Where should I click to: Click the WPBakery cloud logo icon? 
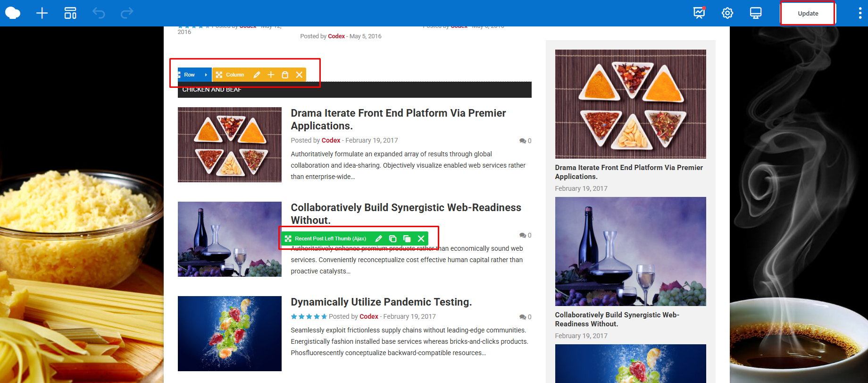[13, 13]
